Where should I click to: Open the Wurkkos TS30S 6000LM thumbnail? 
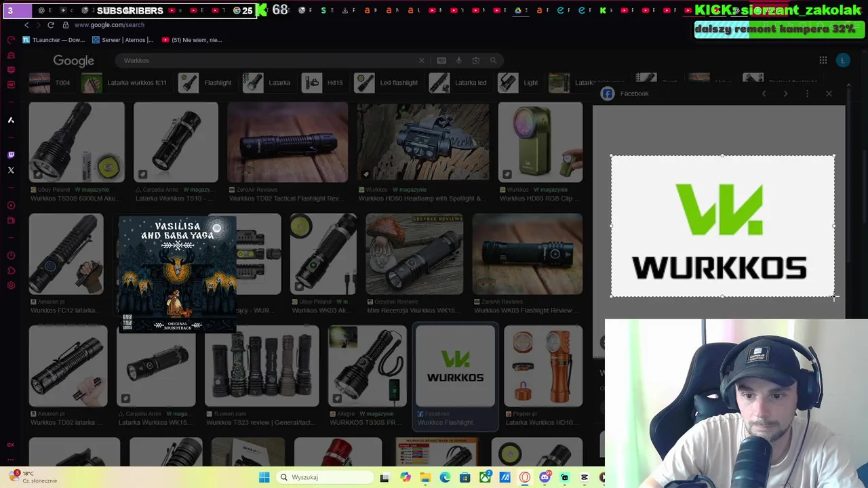point(77,142)
